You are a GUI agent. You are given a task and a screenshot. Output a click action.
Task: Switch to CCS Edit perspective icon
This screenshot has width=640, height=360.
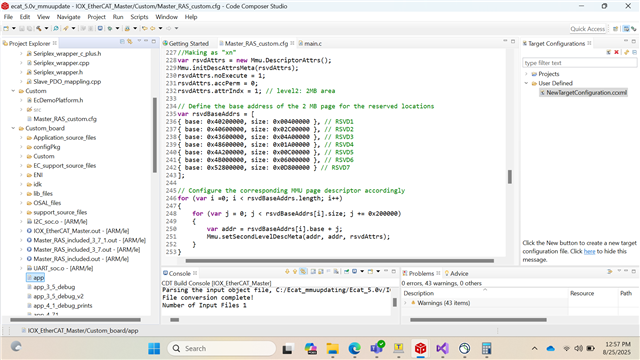click(626, 29)
